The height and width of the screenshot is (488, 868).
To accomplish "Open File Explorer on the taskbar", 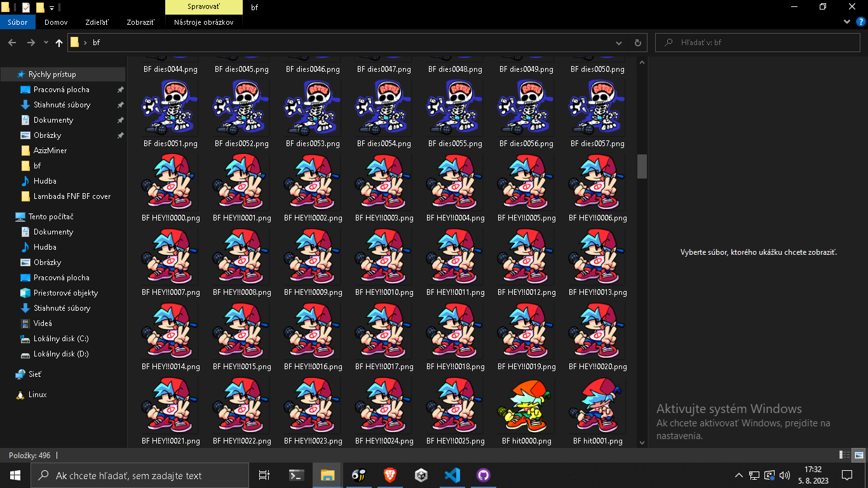I will (x=327, y=475).
